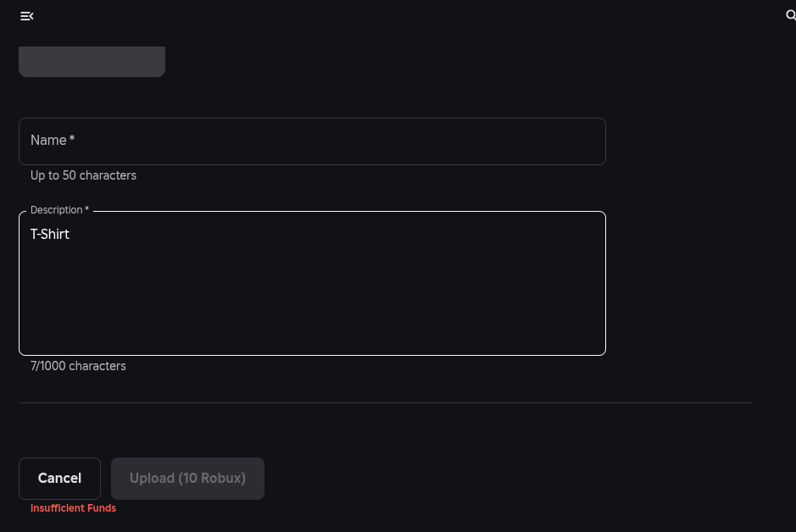Click the gray image preview thumbnail
Viewport: 796px width, 532px height.
(x=92, y=61)
